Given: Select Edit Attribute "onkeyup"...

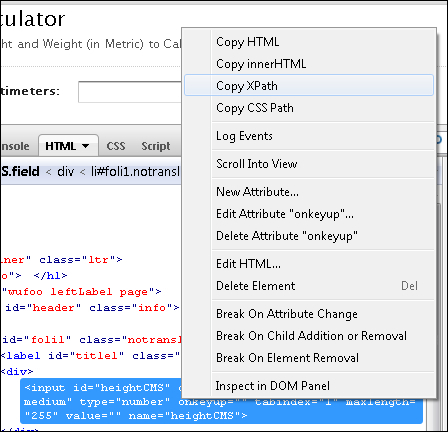Looking at the screenshot, I should pyautogui.click(x=309, y=214).
